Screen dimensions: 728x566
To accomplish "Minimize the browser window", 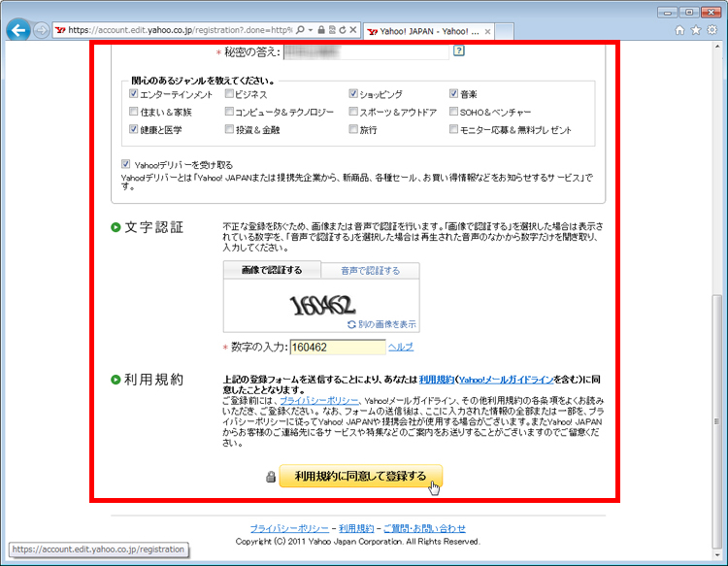I will click(x=667, y=12).
